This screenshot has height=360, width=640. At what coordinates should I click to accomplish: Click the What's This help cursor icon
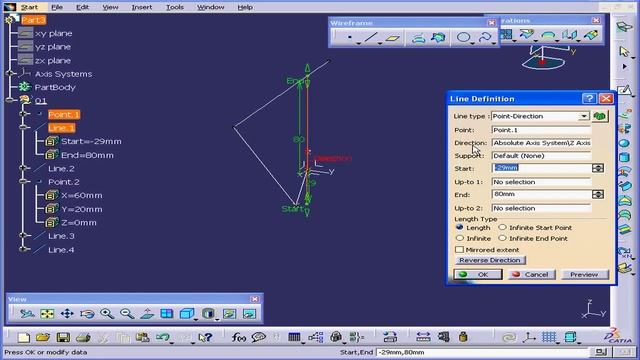tap(205, 337)
